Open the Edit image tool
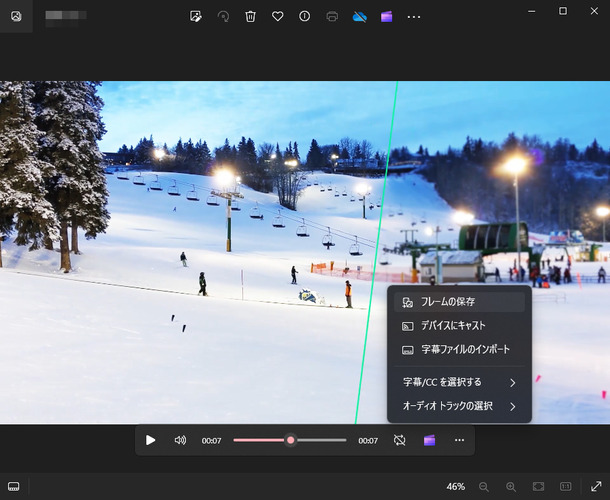610x500 pixels. pos(195,16)
